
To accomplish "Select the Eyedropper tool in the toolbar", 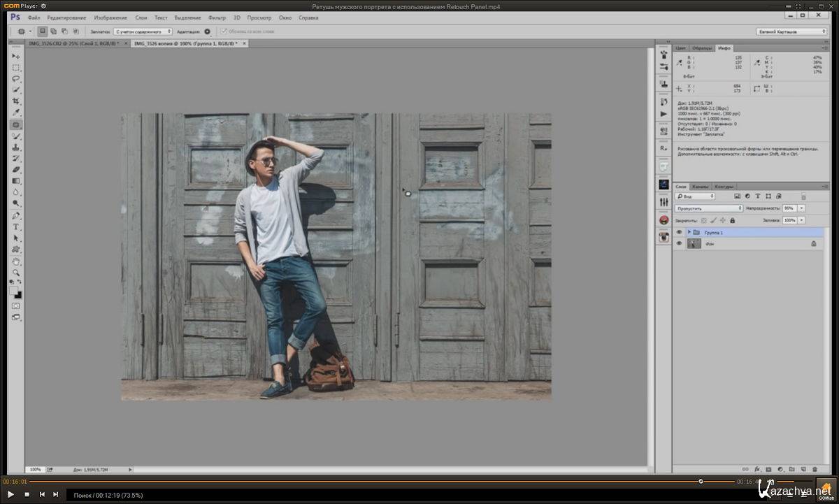I will pyautogui.click(x=16, y=113).
